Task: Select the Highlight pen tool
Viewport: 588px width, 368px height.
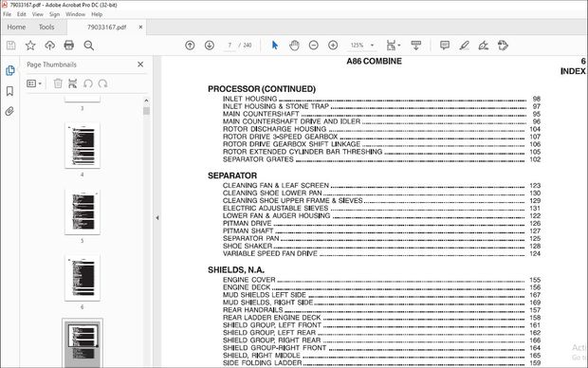Action: (465, 46)
